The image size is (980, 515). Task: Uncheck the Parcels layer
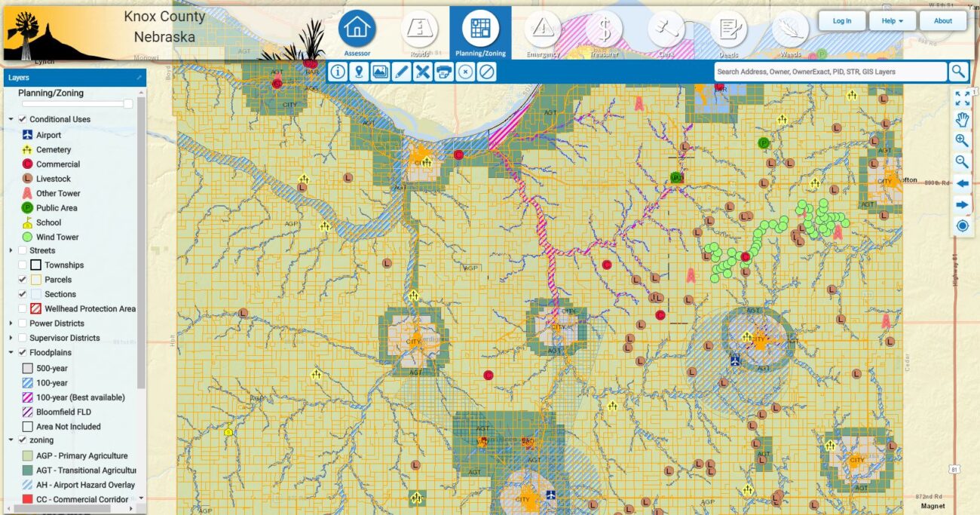[23, 280]
